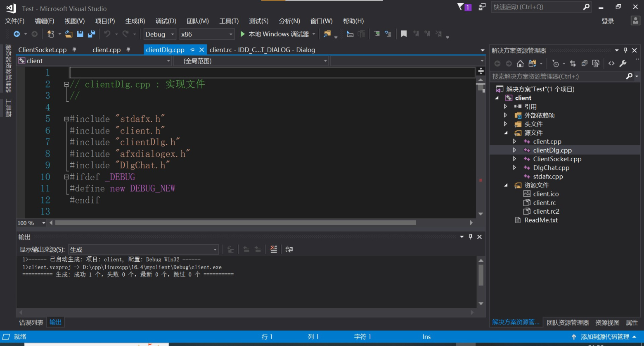Click Collapse All in Solution Explorer toolbar
644x346 pixels.
coord(584,64)
